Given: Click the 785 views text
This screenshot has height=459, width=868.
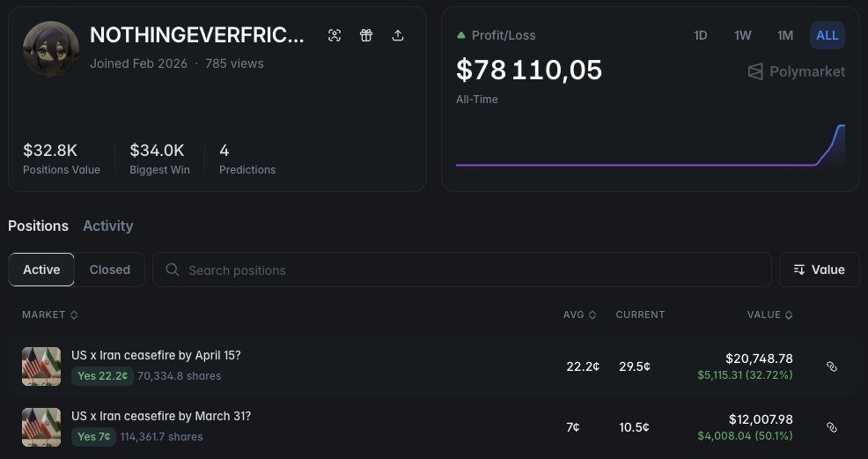Looking at the screenshot, I should pyautogui.click(x=234, y=63).
